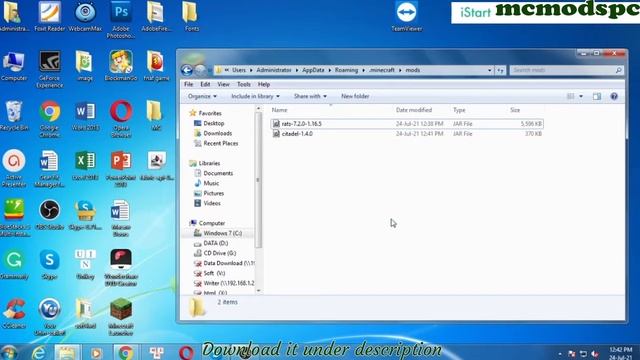Open the Fonts folder on desktop

[191, 16]
